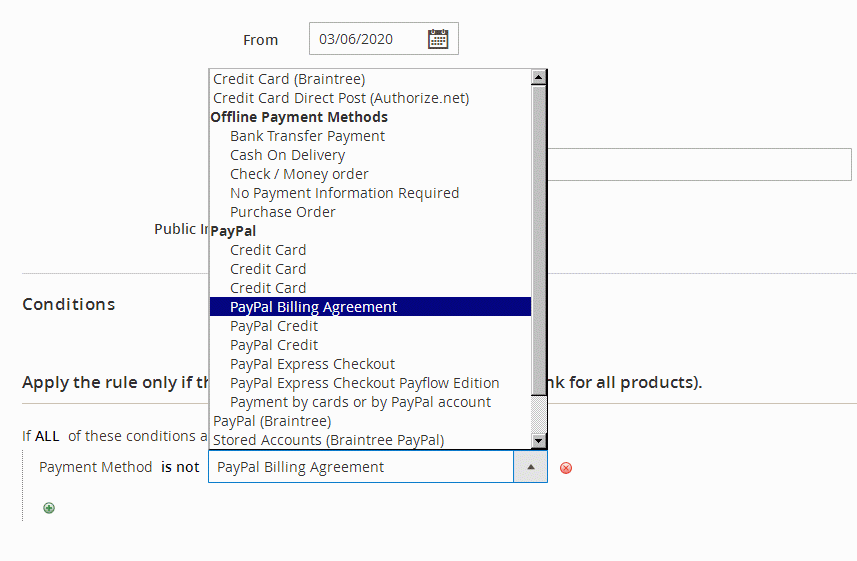857x561 pixels.
Task: Click the payment list scroll down arrow
Action: tap(539, 440)
